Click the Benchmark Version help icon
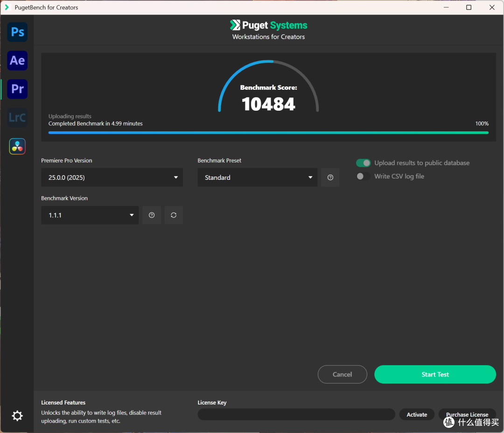This screenshot has width=504, height=433. pos(152,215)
